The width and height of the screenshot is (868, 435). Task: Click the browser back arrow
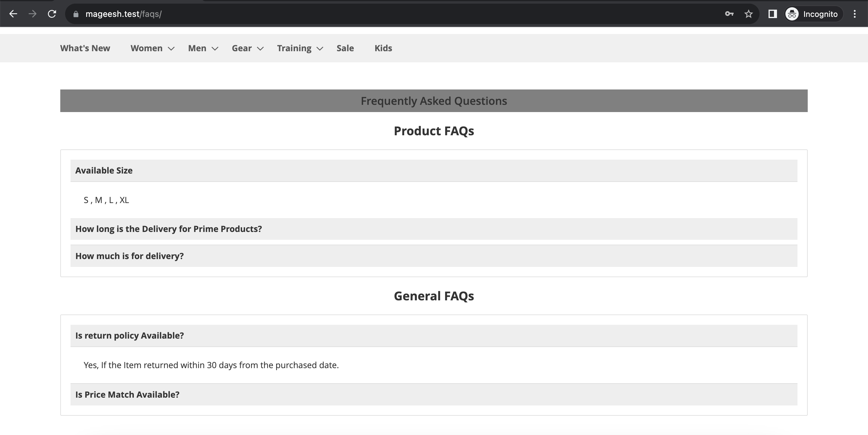tap(13, 14)
